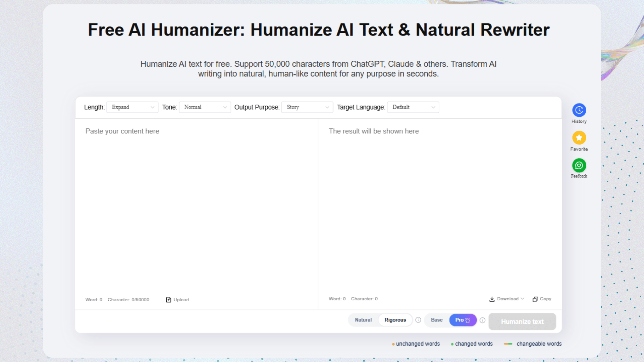Expand the Output Purpose Story dropdown
Image resolution: width=644 pixels, height=362 pixels.
coord(307,107)
